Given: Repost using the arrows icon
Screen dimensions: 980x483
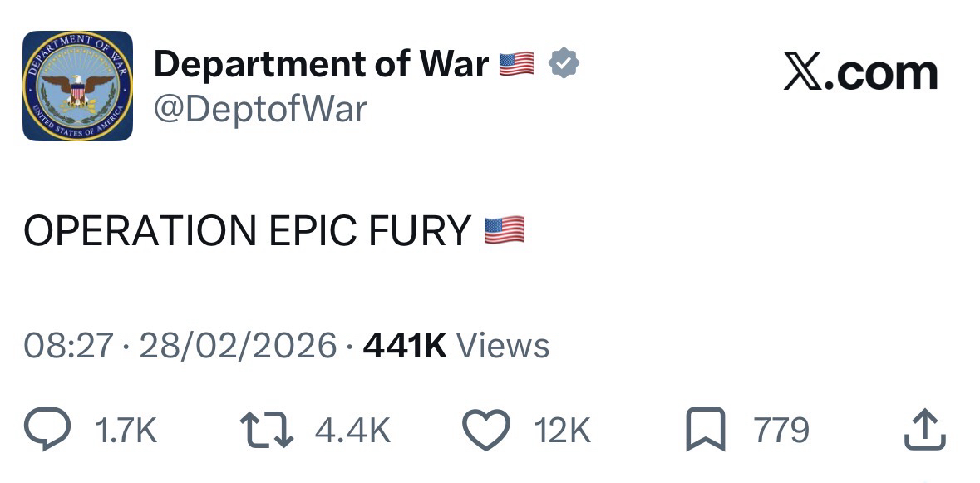Looking at the screenshot, I should pos(267,429).
